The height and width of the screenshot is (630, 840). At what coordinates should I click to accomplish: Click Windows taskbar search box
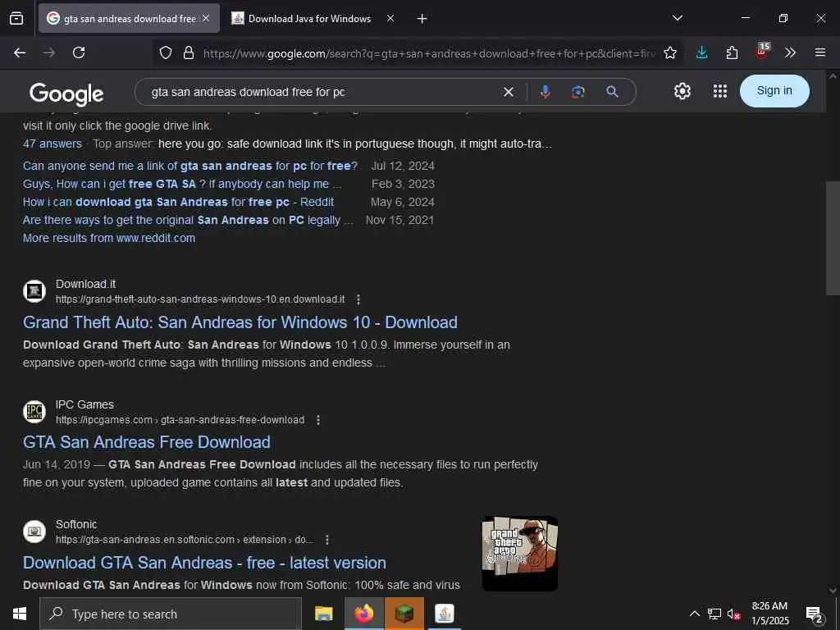click(171, 614)
